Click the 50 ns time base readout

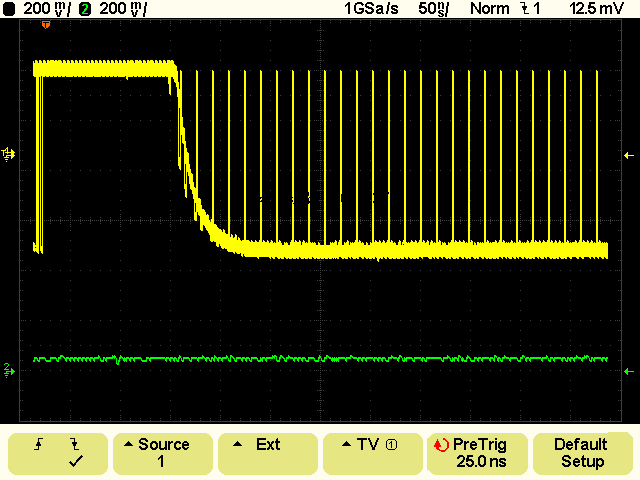(433, 9)
